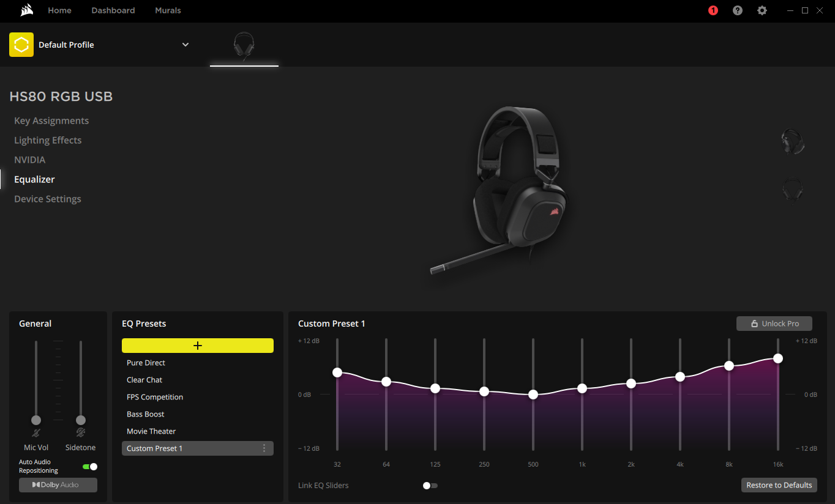835x504 pixels.
Task: Click Restore to Defaults button
Action: pyautogui.click(x=779, y=485)
